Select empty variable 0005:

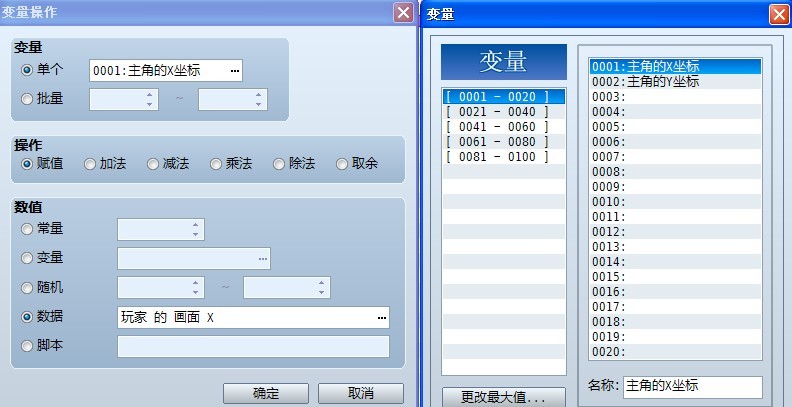tap(675, 127)
